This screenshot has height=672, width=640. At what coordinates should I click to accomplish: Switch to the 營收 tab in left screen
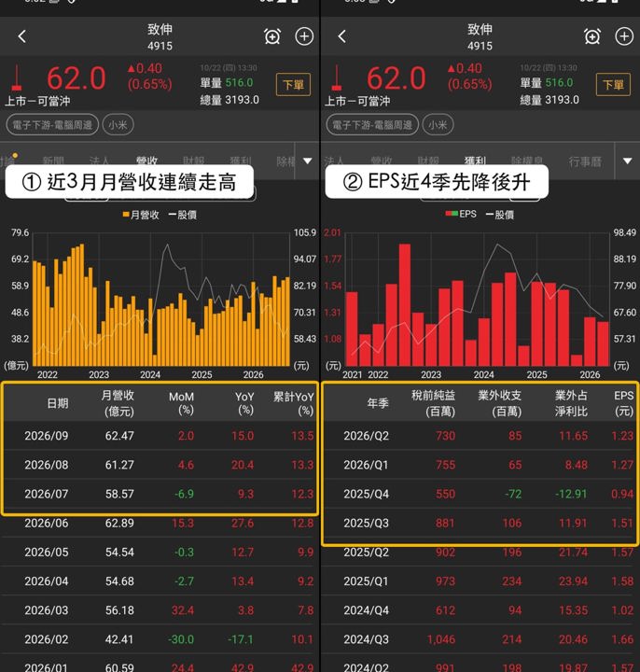pos(146,161)
